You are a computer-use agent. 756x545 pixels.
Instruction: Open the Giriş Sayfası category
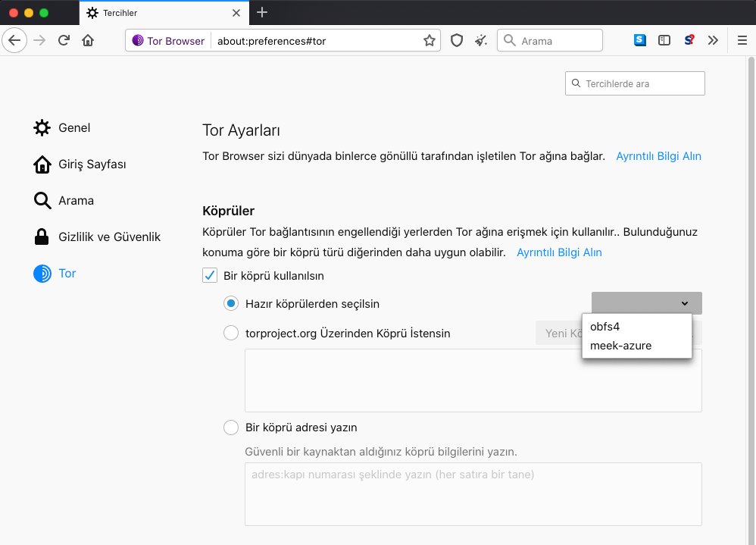pyautogui.click(x=80, y=164)
